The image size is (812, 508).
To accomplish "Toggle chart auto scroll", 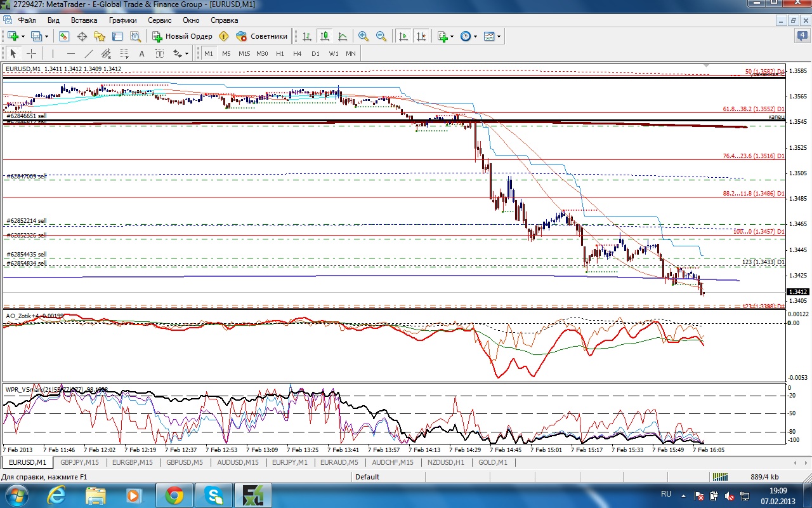I will click(x=403, y=36).
